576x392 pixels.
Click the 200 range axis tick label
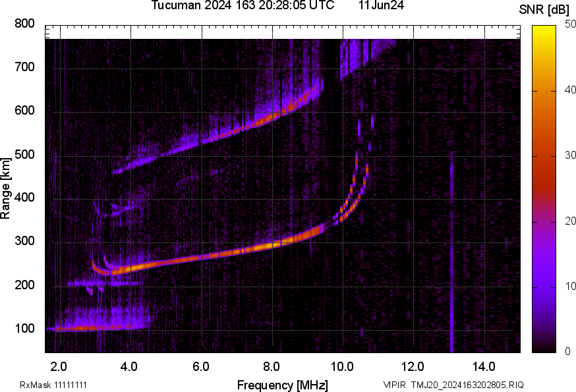tap(24, 285)
